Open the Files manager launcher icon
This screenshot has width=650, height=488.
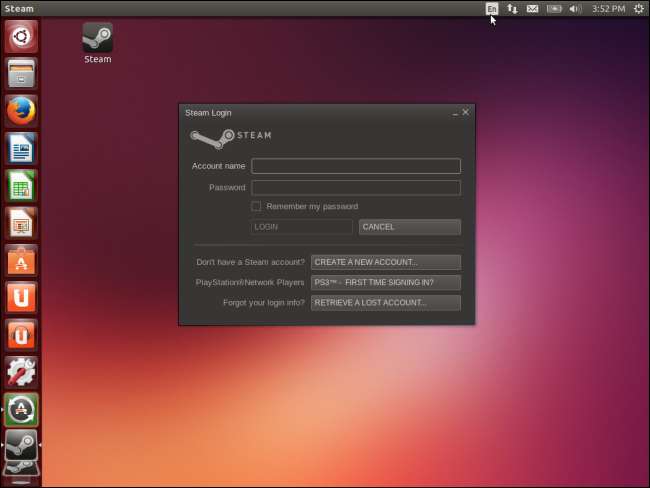(21, 75)
